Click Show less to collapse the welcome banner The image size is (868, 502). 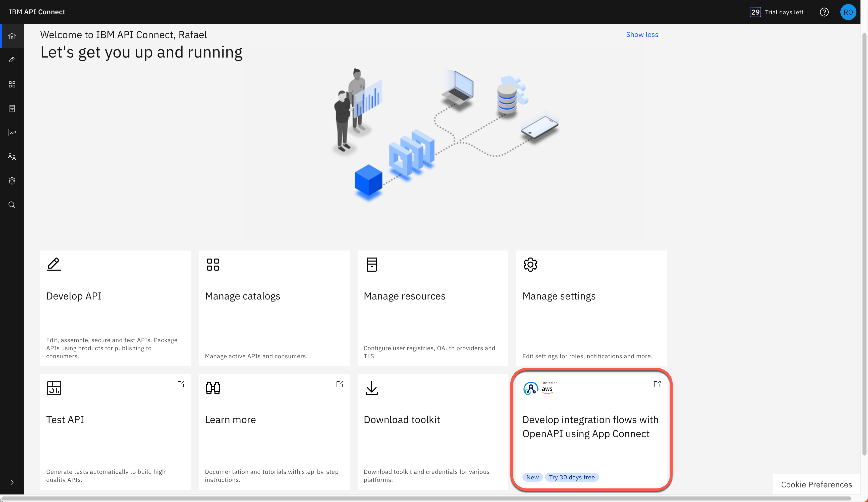coord(642,34)
